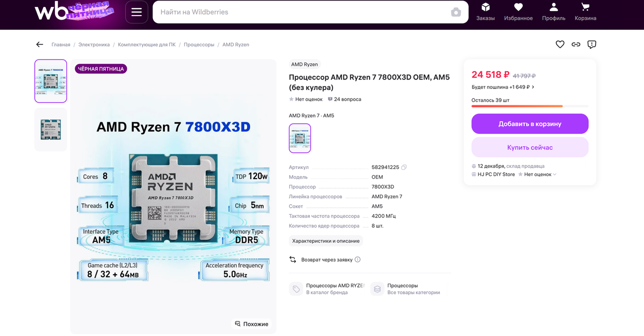The height and width of the screenshot is (336, 644).
Task: Click the category stack icon for Процессоры
Action: pos(377,289)
